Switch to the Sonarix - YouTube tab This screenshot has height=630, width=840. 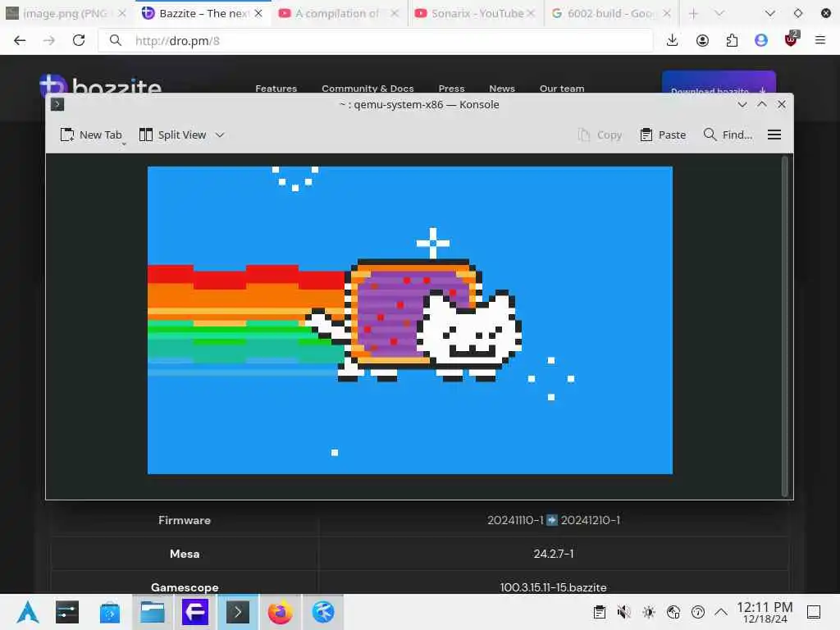pyautogui.click(x=477, y=13)
